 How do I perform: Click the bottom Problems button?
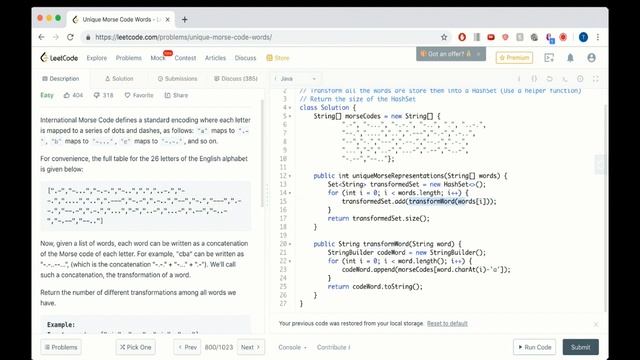tap(61, 347)
